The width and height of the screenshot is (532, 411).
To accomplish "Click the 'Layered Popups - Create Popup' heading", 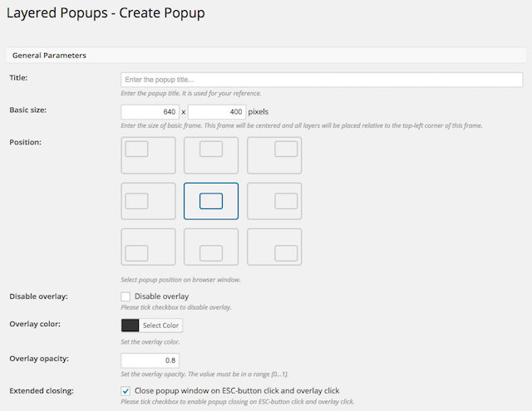I will click(106, 13).
